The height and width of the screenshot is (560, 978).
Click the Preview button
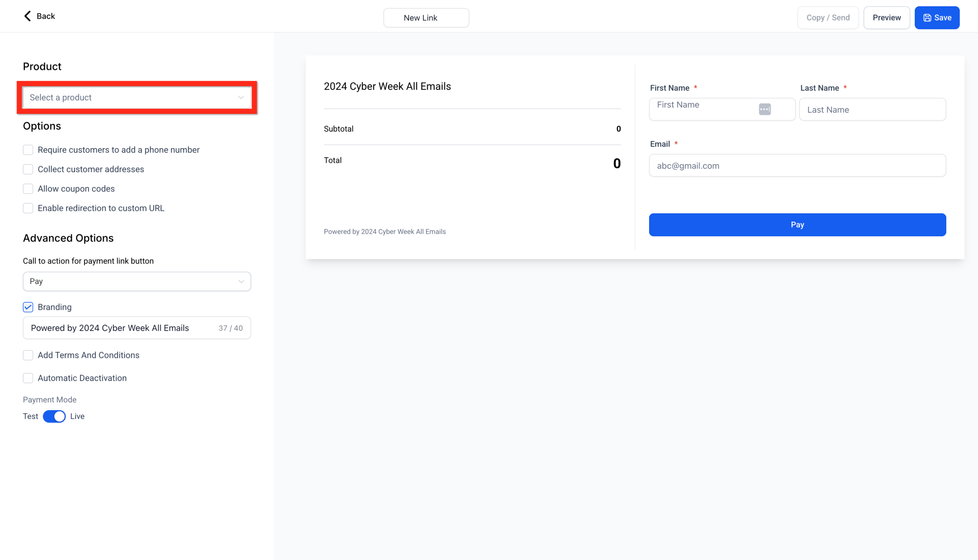pyautogui.click(x=886, y=17)
